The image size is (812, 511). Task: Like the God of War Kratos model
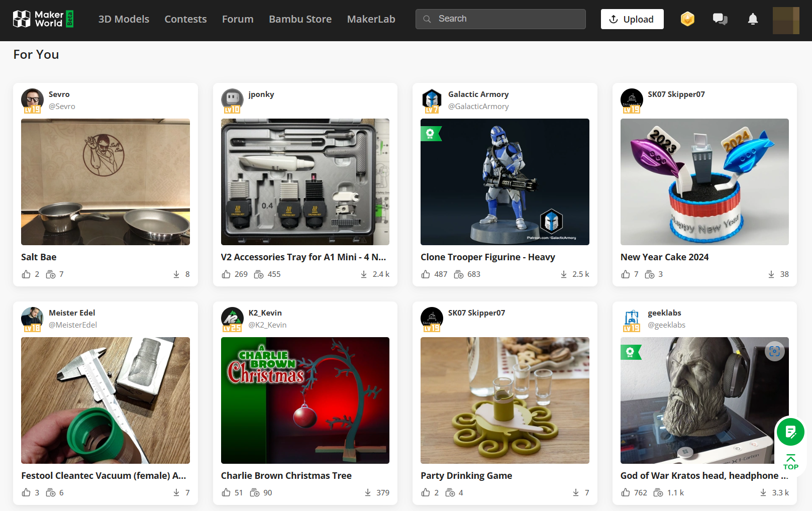(x=626, y=493)
